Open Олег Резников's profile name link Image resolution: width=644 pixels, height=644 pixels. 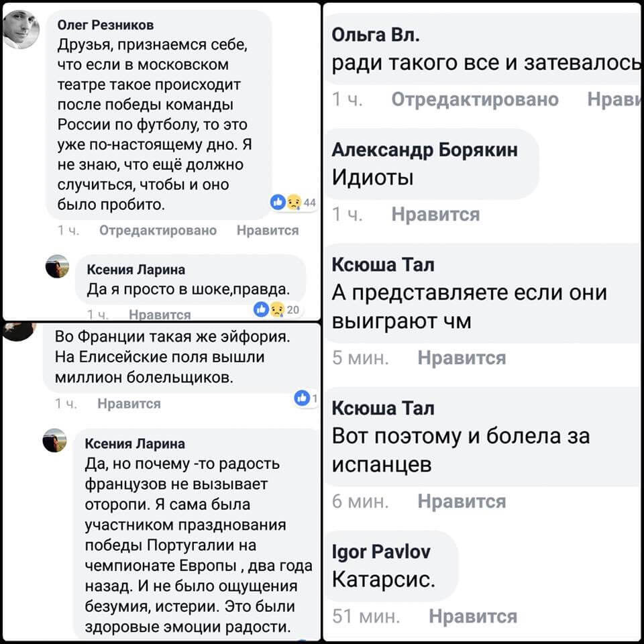coord(105,25)
